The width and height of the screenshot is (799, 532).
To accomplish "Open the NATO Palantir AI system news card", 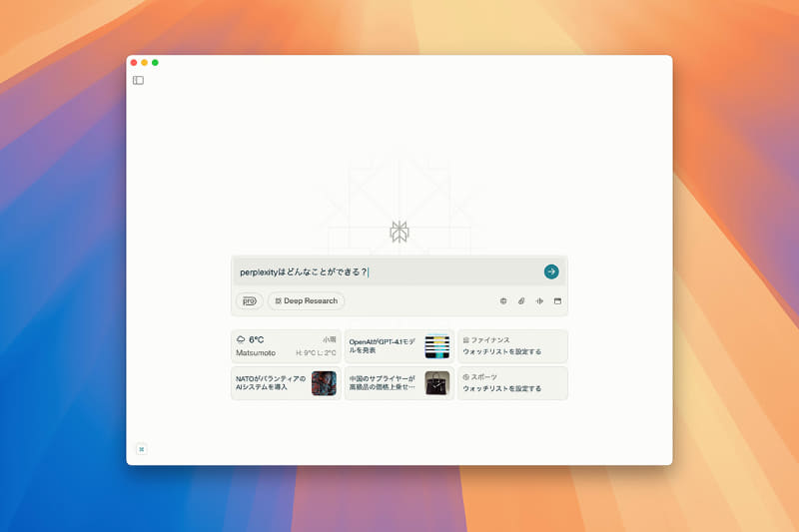I will (286, 383).
